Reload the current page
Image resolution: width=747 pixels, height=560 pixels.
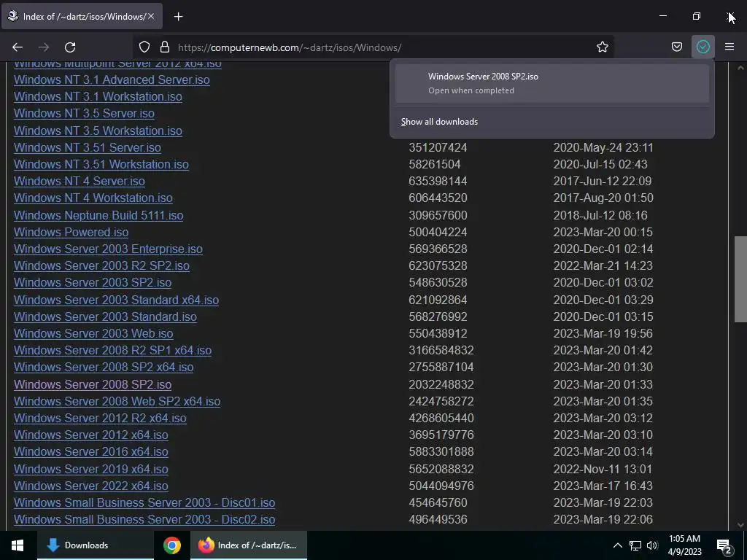70,47
